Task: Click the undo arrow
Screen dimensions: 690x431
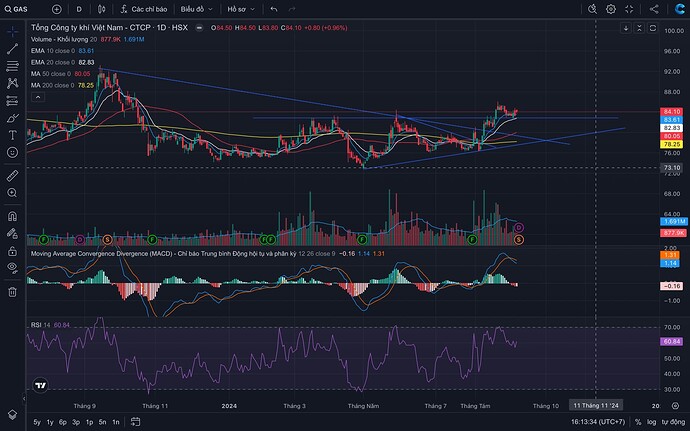Action: click(x=274, y=9)
